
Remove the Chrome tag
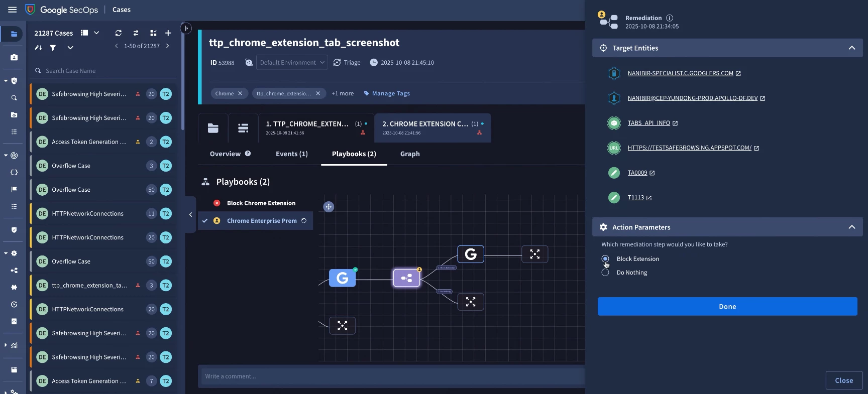tap(240, 93)
